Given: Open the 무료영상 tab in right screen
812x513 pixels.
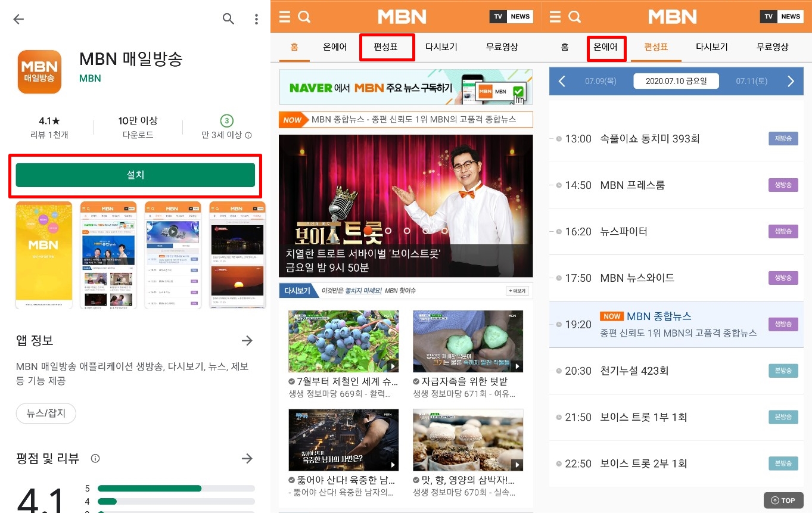Looking at the screenshot, I should tap(773, 46).
